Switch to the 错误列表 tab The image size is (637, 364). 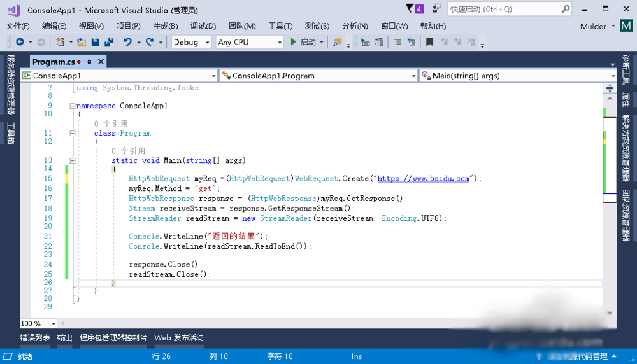coord(34,338)
